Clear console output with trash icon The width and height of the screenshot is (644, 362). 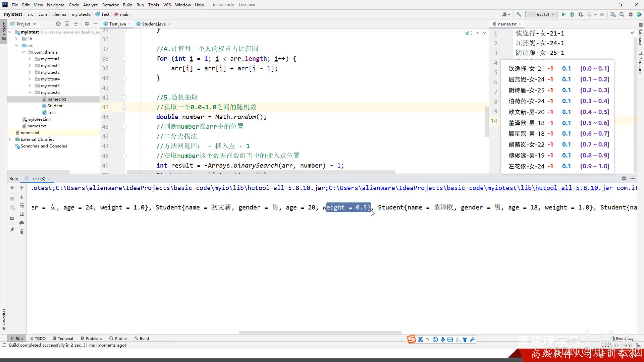click(22, 232)
